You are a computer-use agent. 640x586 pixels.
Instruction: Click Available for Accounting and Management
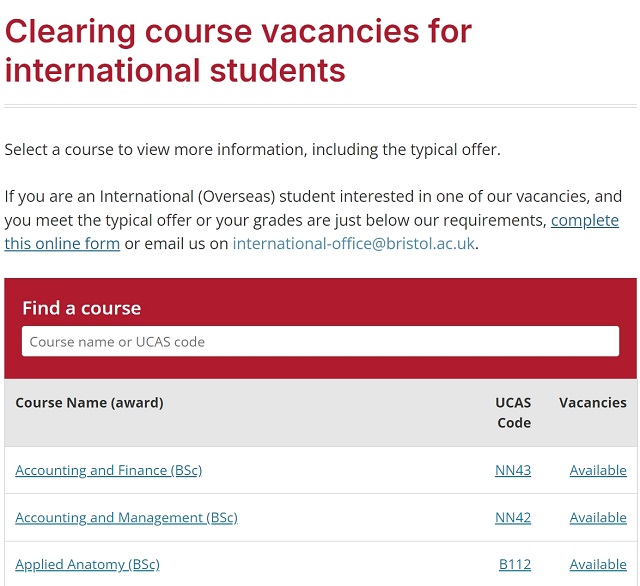point(598,517)
